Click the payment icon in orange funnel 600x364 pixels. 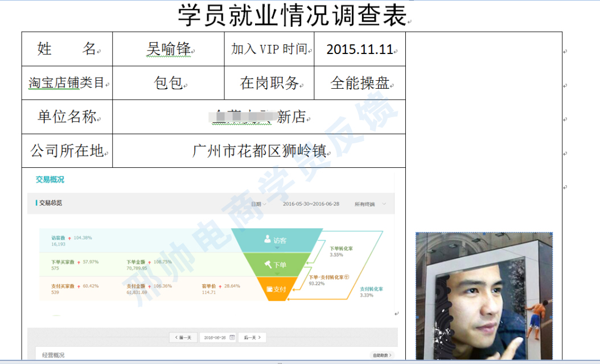pyautogui.click(x=270, y=289)
